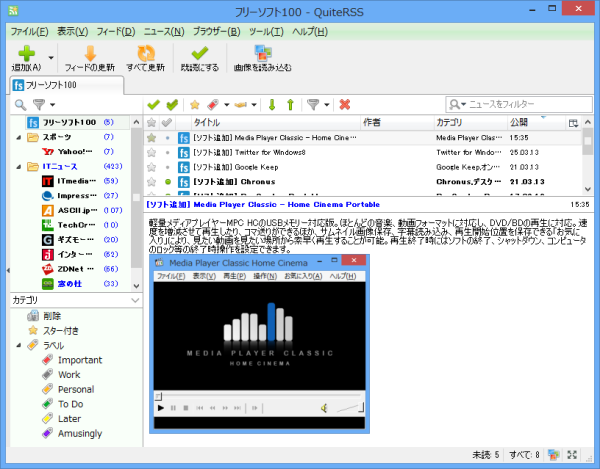Open the ヘルプ(H) menu
The height and width of the screenshot is (469, 600).
click(x=310, y=32)
